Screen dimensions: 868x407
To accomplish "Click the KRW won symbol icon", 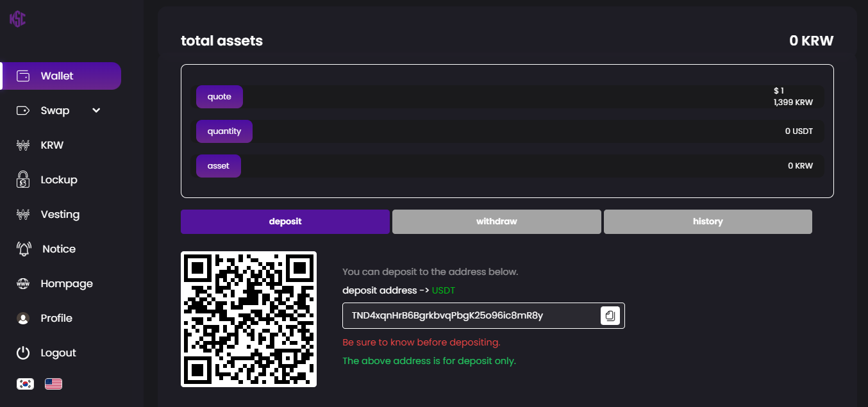I will click(23, 145).
